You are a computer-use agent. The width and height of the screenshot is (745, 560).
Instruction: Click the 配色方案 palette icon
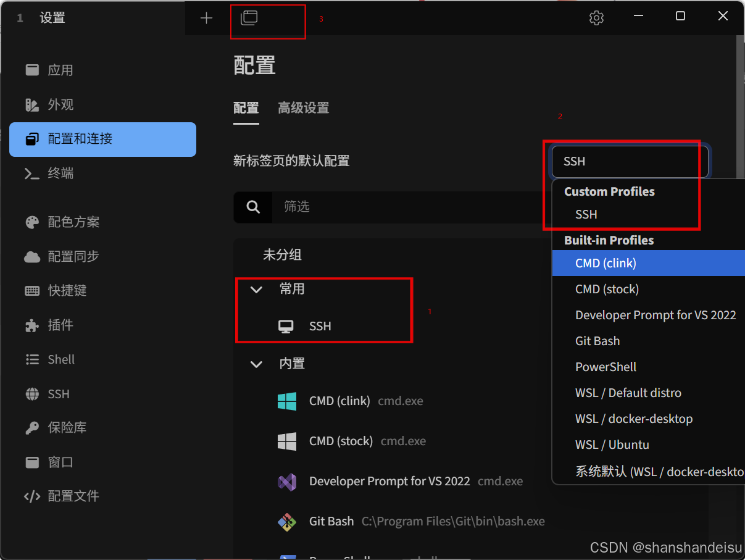coord(32,222)
